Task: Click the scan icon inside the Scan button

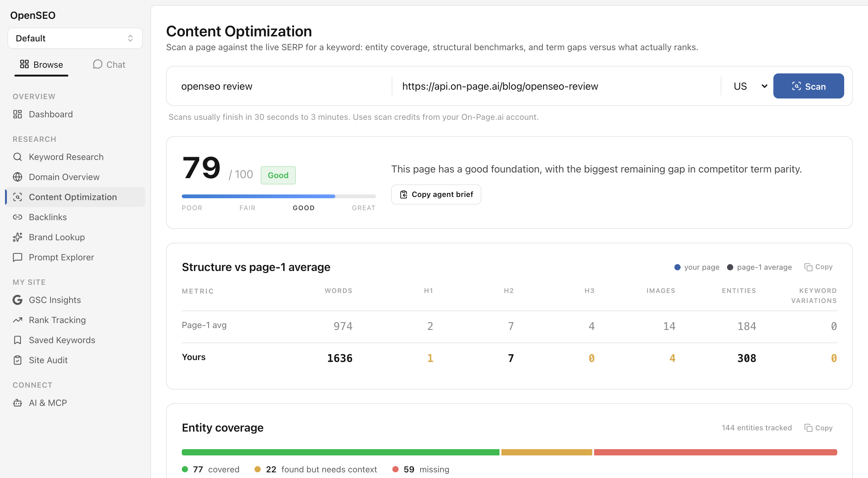Action: click(x=796, y=86)
